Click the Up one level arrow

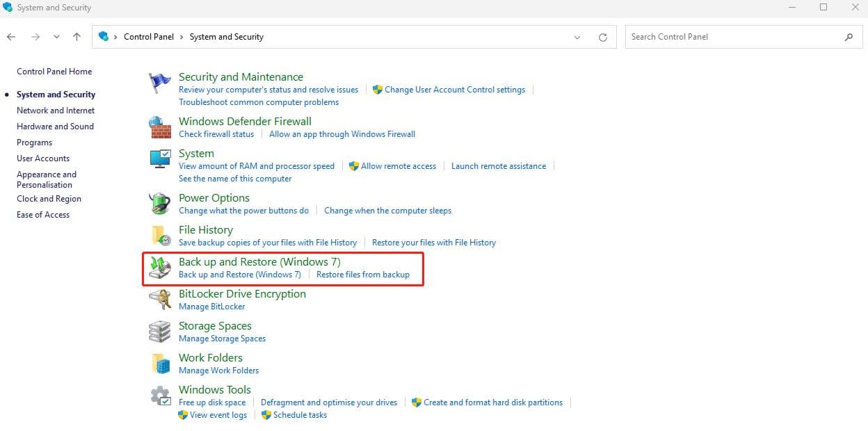(x=77, y=37)
